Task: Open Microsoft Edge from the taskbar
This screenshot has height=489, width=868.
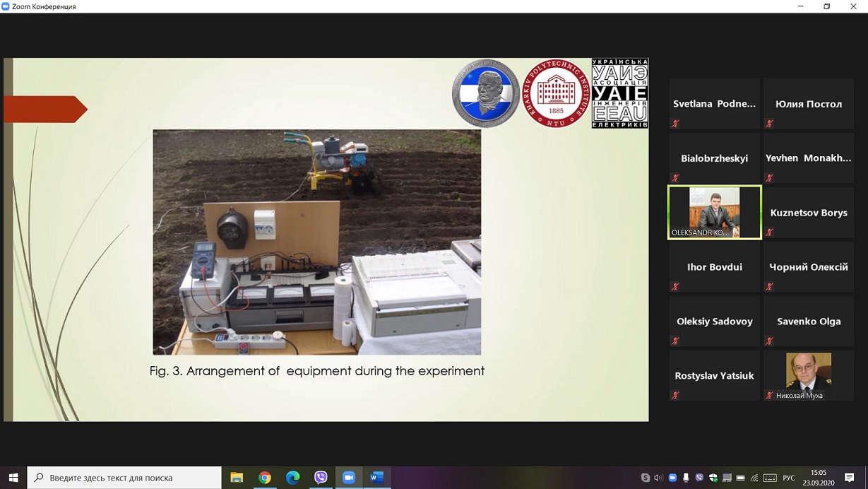Action: coord(292,478)
